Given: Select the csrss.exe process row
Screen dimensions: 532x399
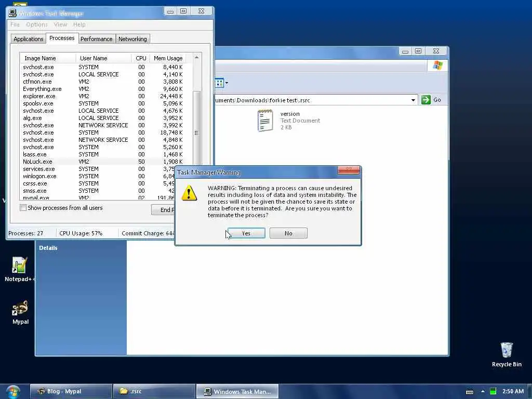Looking at the screenshot, I should (98, 183).
